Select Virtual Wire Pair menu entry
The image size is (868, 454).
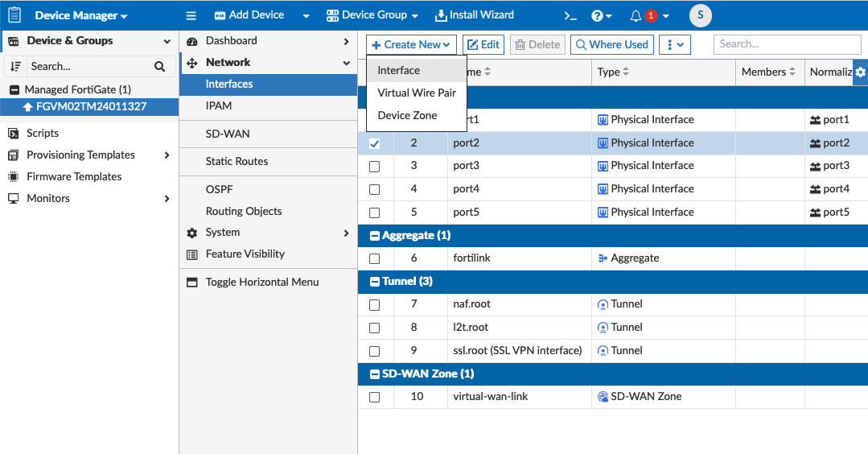[417, 93]
